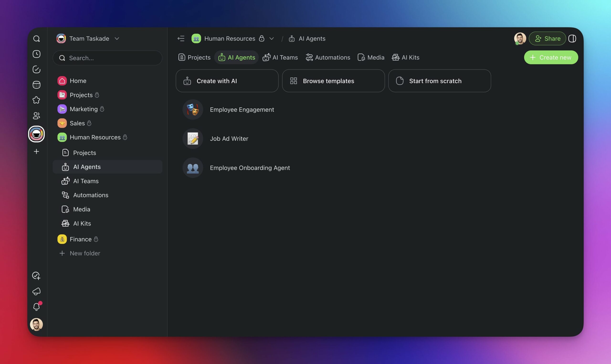Click the Create new button
The image size is (611, 364).
551,57
